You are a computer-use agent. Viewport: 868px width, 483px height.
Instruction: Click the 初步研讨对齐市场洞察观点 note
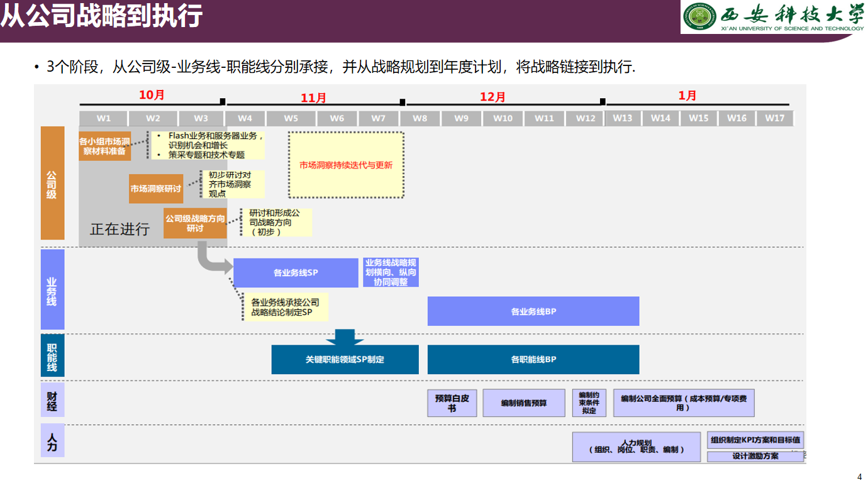tap(232, 184)
